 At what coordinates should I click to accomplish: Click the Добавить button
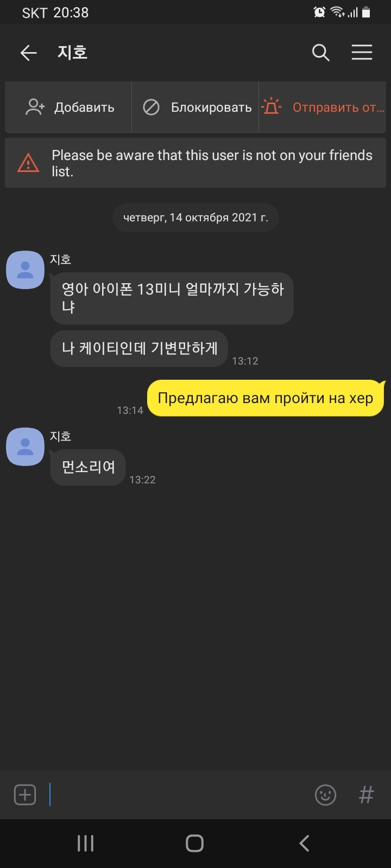[x=68, y=107]
